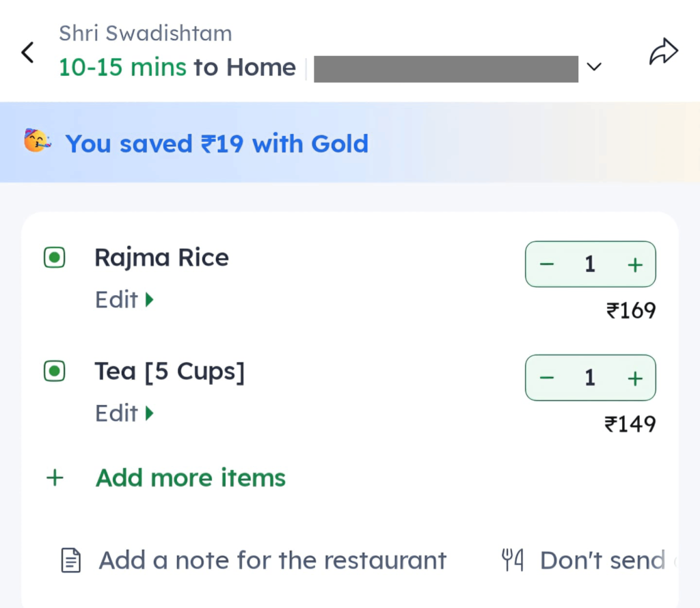Tap the You saved ₹19 with Gold banner

coord(217,143)
